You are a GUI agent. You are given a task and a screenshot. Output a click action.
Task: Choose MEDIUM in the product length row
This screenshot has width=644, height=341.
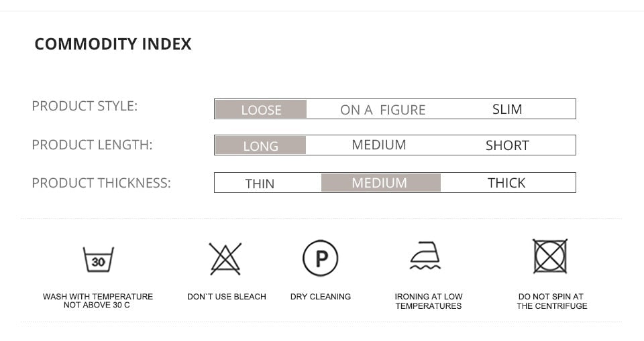pyautogui.click(x=379, y=145)
